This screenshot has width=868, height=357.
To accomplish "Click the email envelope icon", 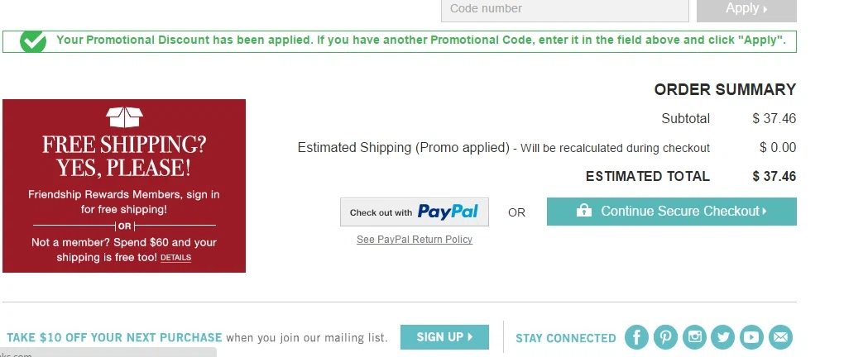I will (780, 337).
